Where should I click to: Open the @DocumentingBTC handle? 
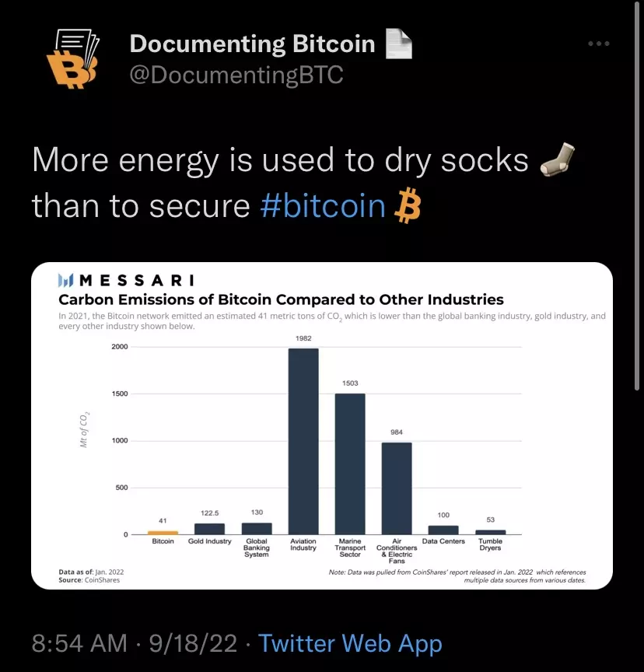(x=236, y=75)
